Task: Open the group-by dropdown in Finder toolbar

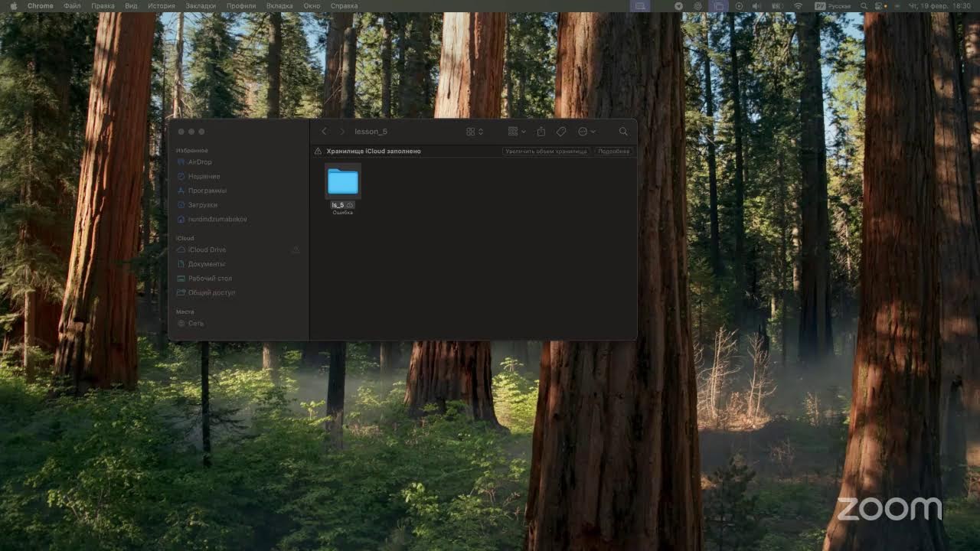Action: click(x=518, y=132)
